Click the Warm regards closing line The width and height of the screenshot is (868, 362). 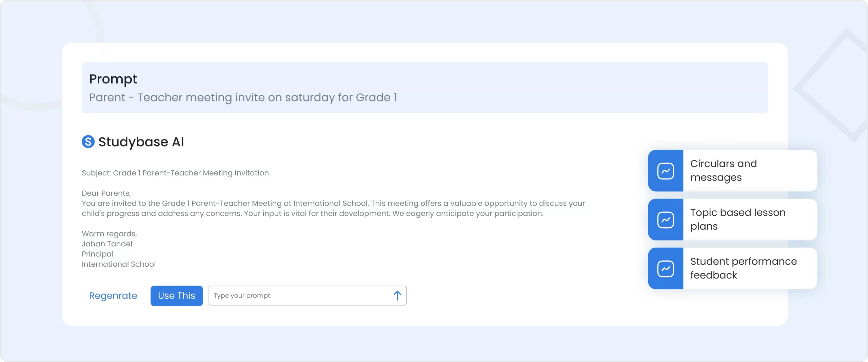[109, 234]
